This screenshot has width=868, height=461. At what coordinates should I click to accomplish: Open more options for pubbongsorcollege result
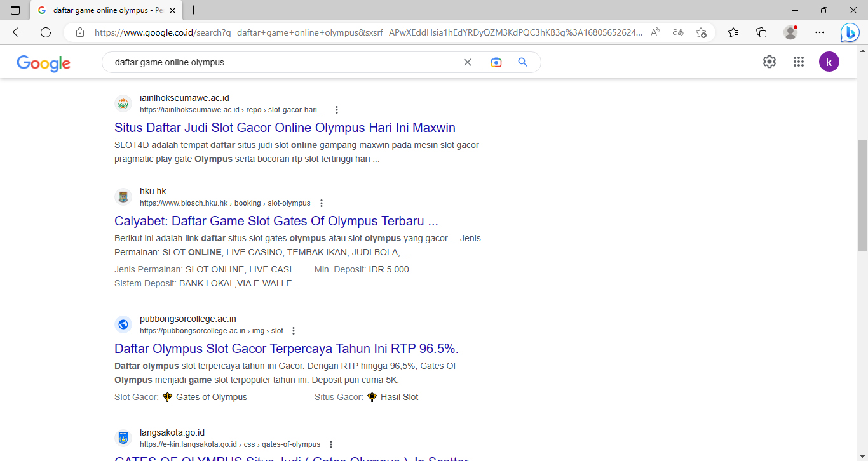(x=294, y=331)
